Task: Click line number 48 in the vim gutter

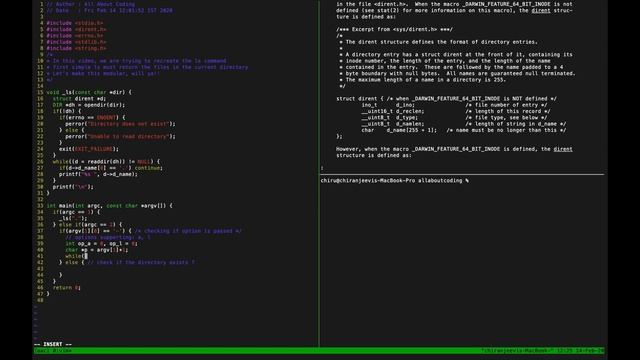Action: click(x=40, y=300)
